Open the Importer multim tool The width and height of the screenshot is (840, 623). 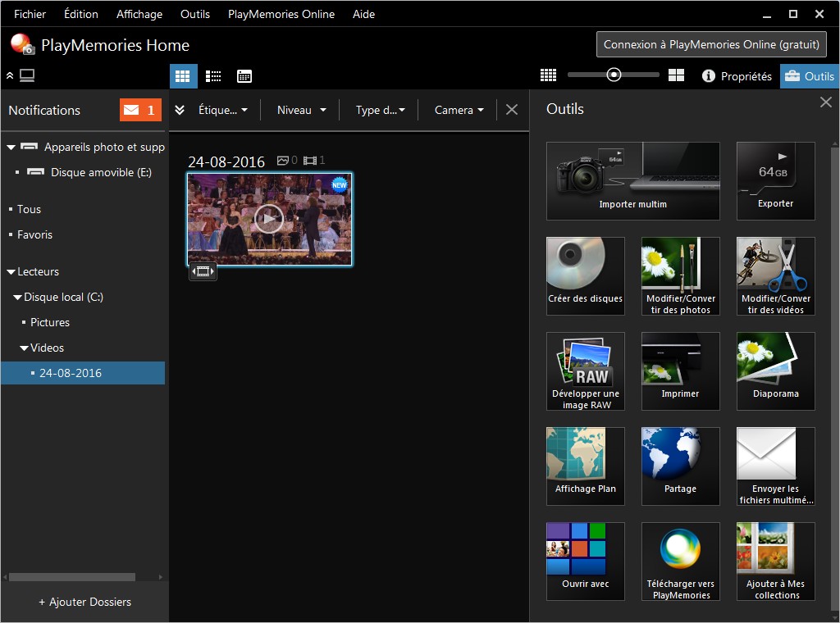(632, 181)
